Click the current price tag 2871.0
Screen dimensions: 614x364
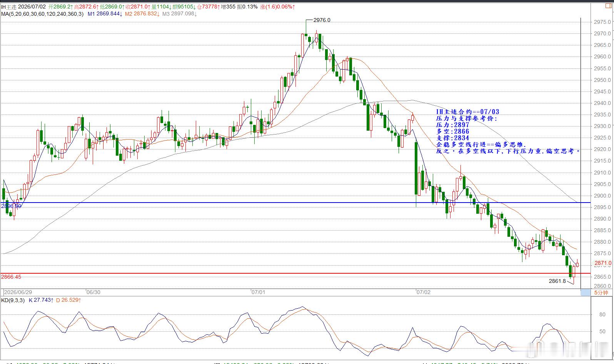[x=603, y=263]
